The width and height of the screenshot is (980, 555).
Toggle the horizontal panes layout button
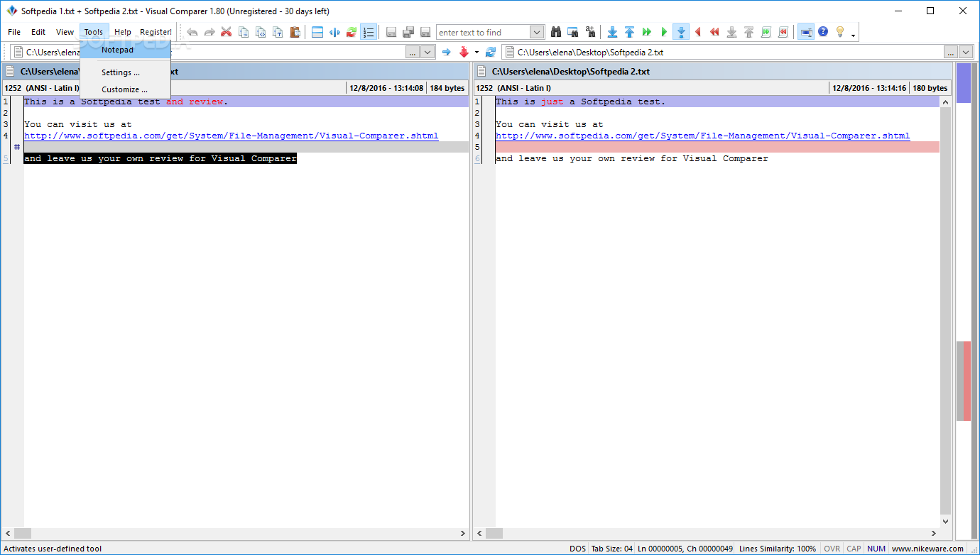point(317,32)
